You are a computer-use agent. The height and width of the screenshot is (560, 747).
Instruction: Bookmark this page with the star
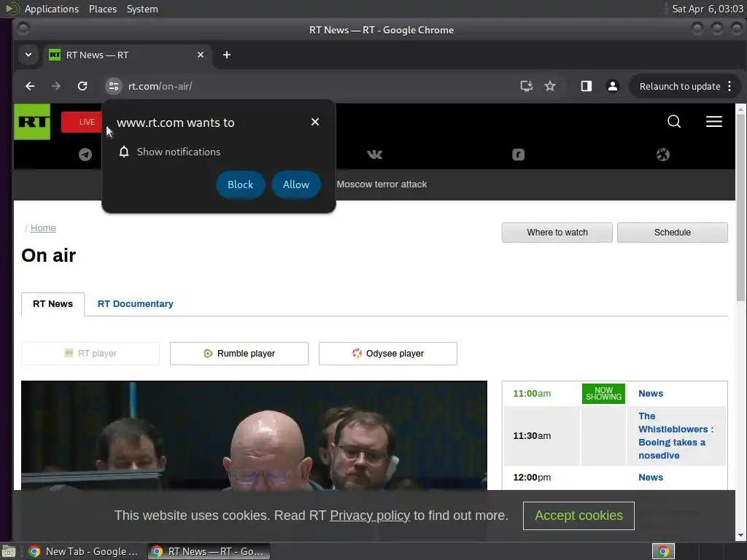[x=550, y=86]
